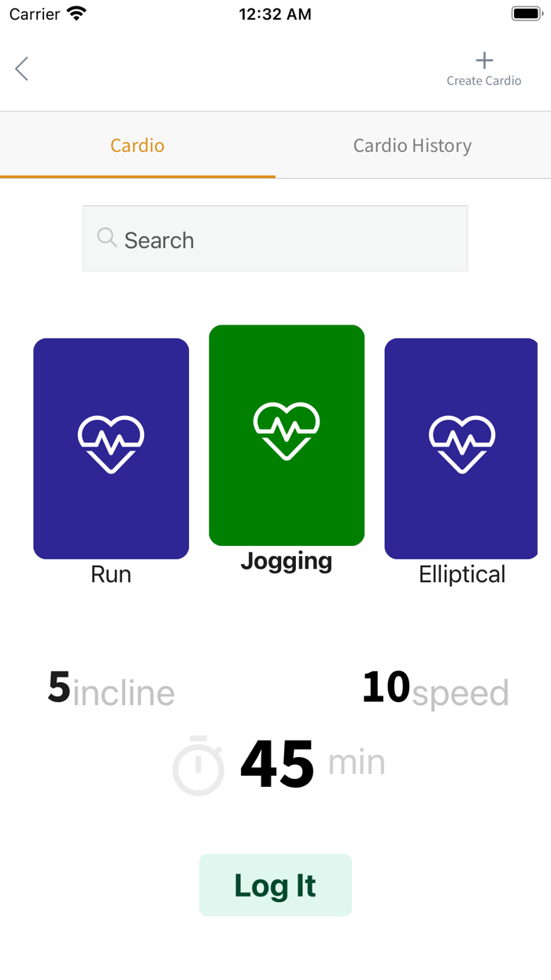The image size is (551, 980).
Task: Tap the Wi-Fi icon in the status bar
Action: (75, 13)
